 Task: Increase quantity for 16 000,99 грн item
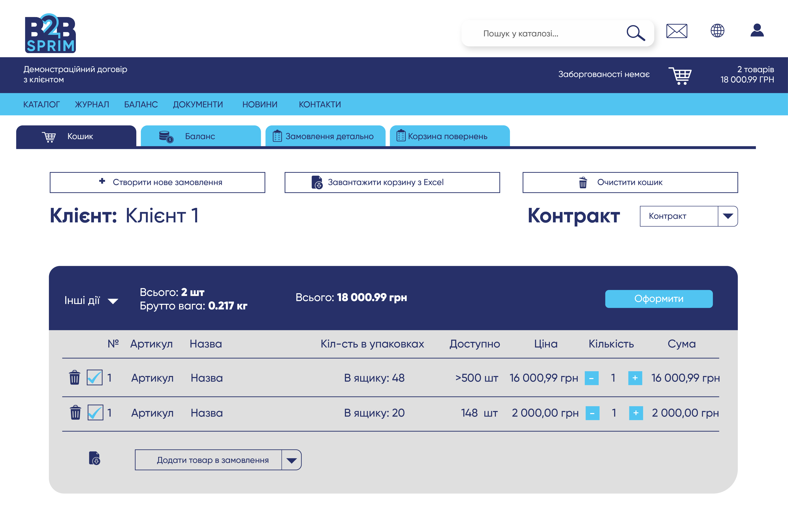[635, 378]
